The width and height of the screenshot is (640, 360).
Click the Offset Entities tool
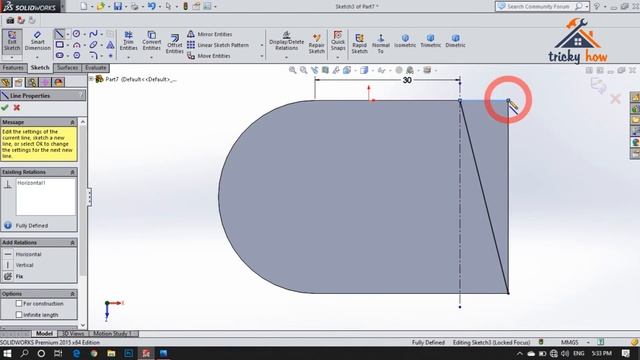[174, 43]
